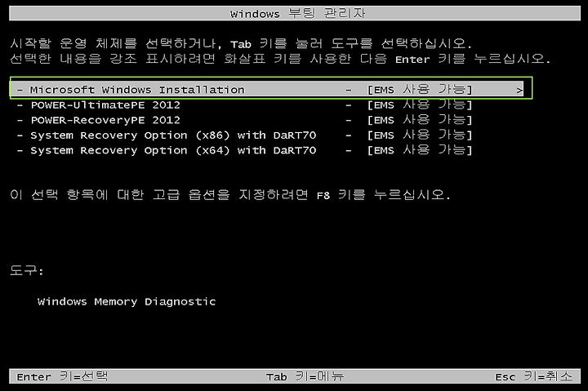
Task: Click EMS status beside System Recovery (x64)
Action: pos(419,150)
